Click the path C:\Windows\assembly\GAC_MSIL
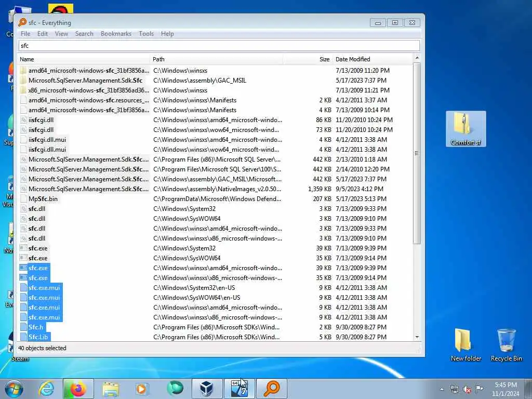This screenshot has height=399, width=532. [199, 81]
